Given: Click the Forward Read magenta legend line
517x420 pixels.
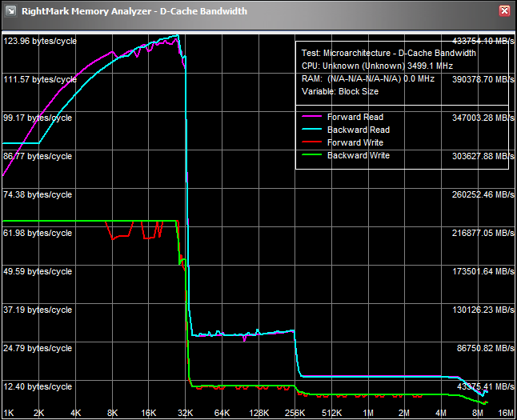Looking at the screenshot, I should click(x=311, y=116).
